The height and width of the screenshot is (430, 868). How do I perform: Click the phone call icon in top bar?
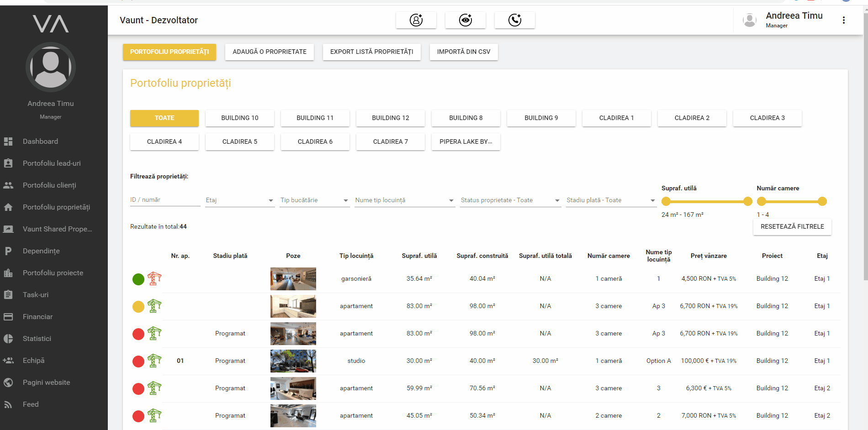point(514,20)
